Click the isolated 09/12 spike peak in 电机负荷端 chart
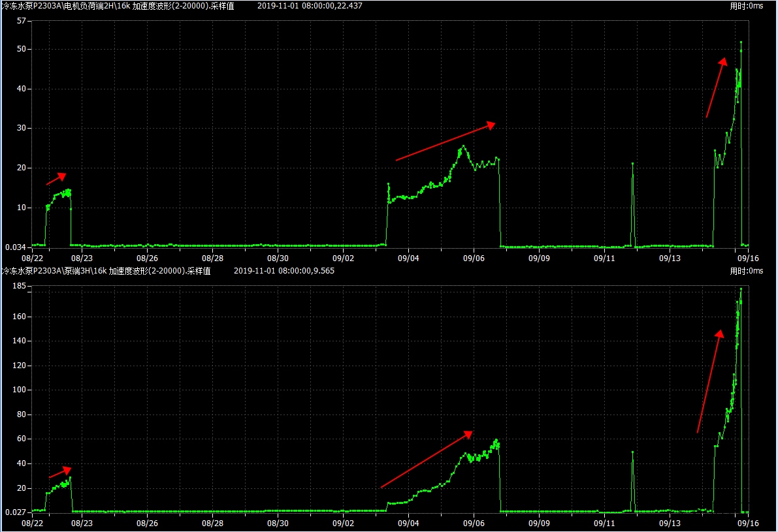 (632, 163)
